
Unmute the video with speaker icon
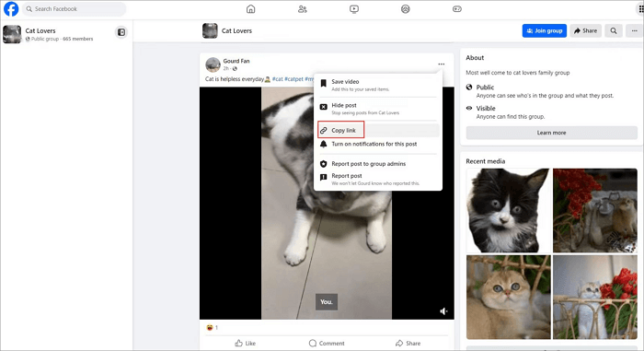[443, 311]
